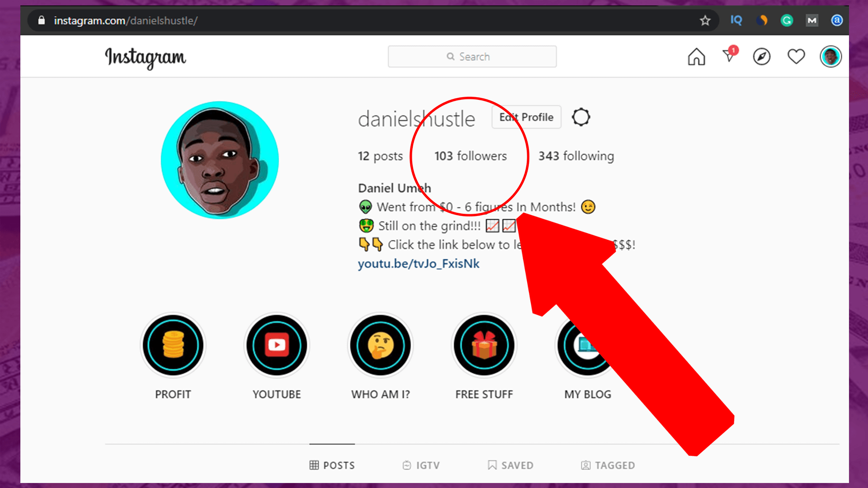Click the 103 followers count

pyautogui.click(x=470, y=155)
